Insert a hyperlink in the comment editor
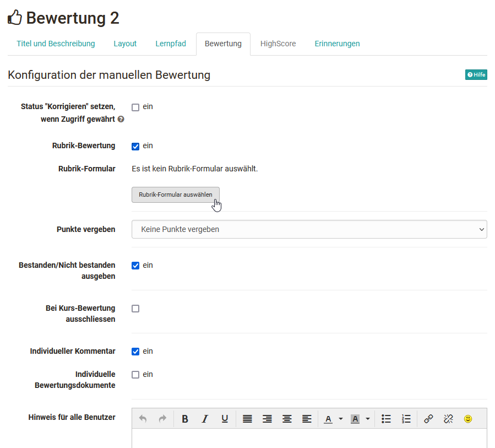Screen dimensions: 495x448 (x=428, y=419)
